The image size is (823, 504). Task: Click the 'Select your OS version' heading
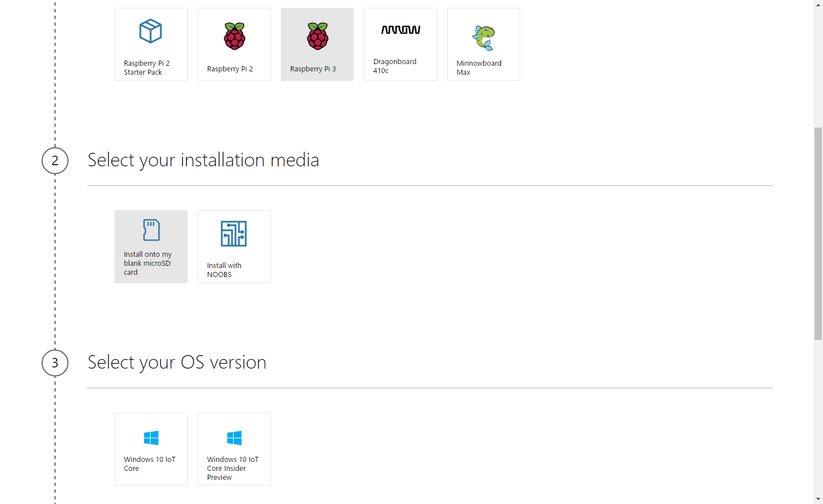(177, 362)
